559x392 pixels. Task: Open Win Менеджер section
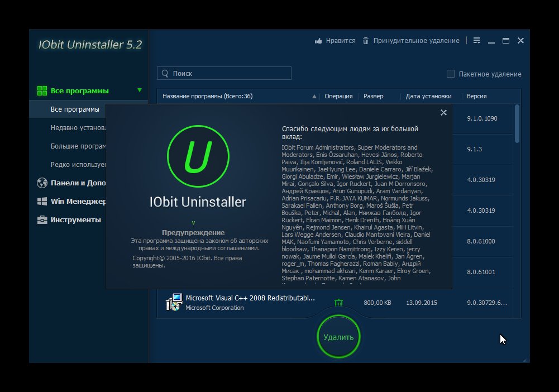pyautogui.click(x=78, y=202)
